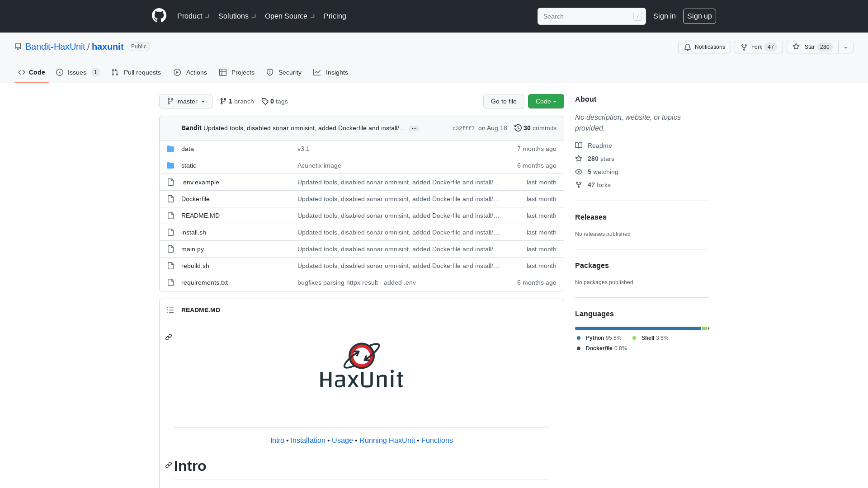
Task: Click the file icon beside README.MD row
Action: (170, 216)
